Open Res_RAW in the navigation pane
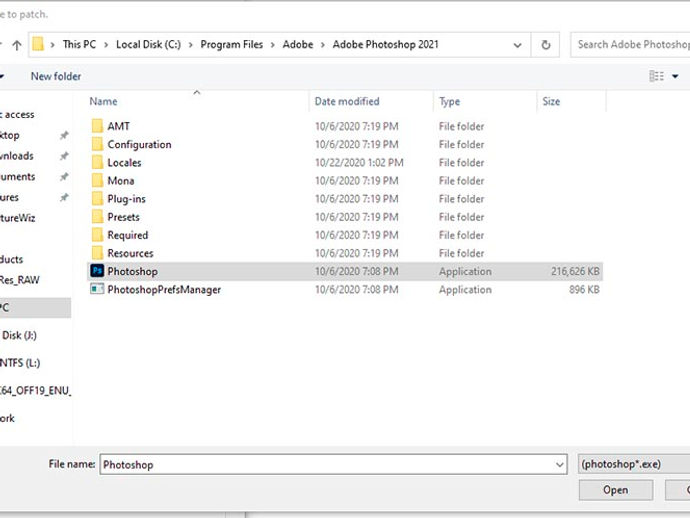The image size is (690, 518). (19, 280)
